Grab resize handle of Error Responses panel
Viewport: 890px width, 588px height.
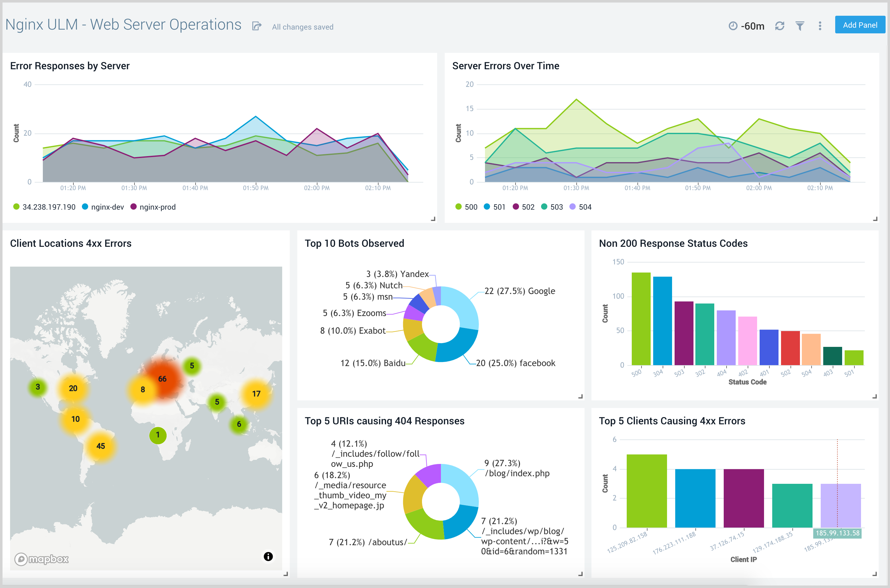click(x=433, y=219)
